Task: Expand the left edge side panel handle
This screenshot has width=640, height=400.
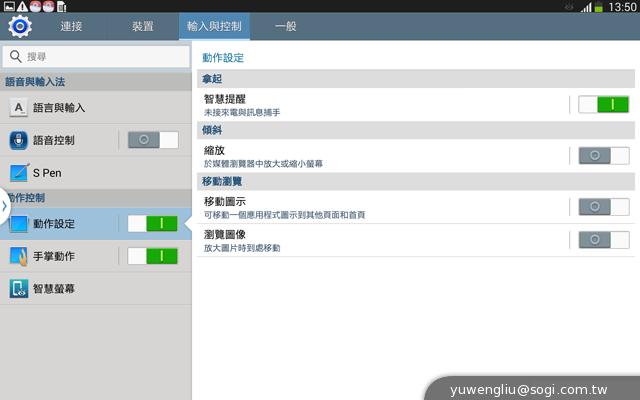Action: pos(4,206)
